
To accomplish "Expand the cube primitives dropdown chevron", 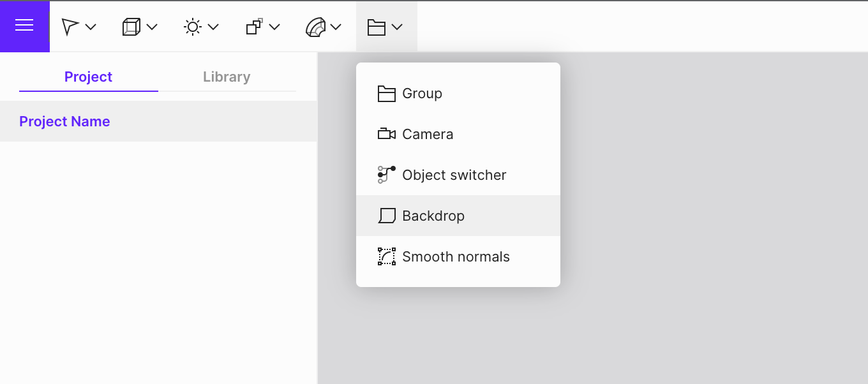I will pos(152,27).
